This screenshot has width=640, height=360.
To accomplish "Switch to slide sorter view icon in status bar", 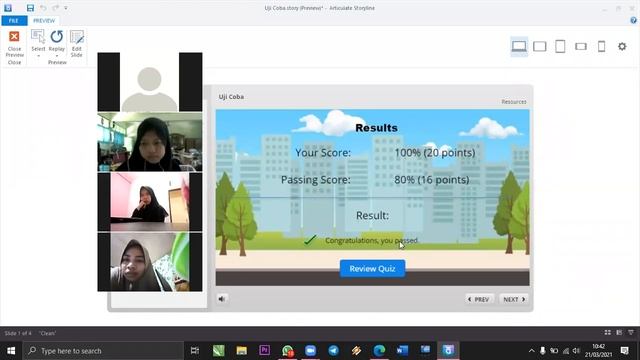I will (608, 333).
